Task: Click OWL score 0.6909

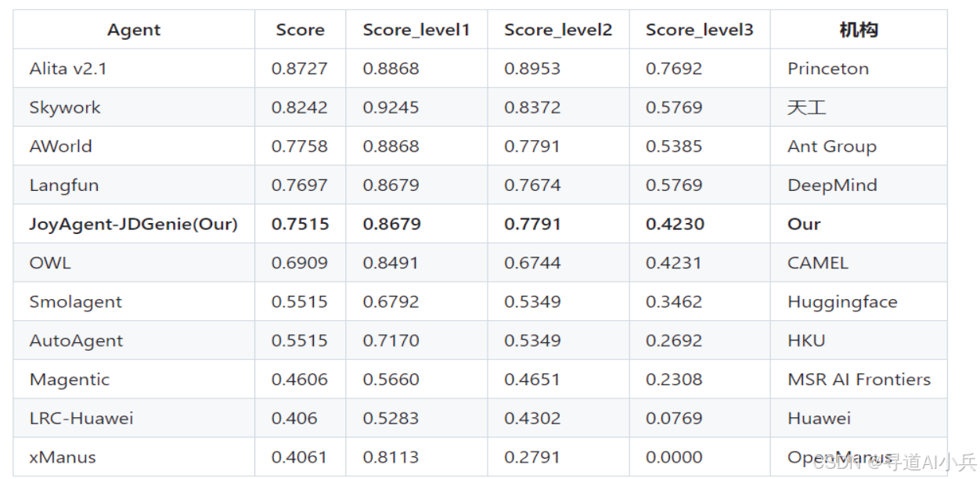Action: tap(300, 263)
